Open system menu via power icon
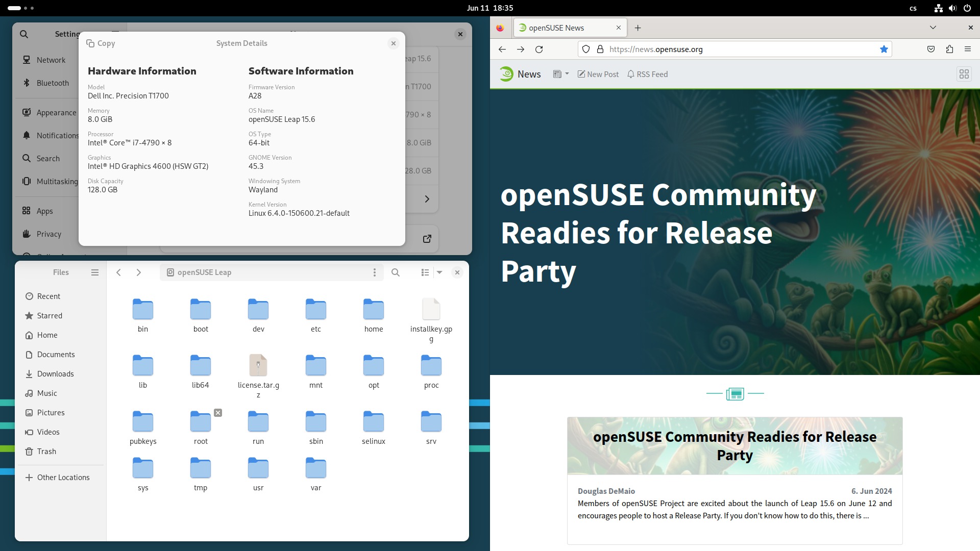Screen dimensions: 980x551 tap(967, 8)
